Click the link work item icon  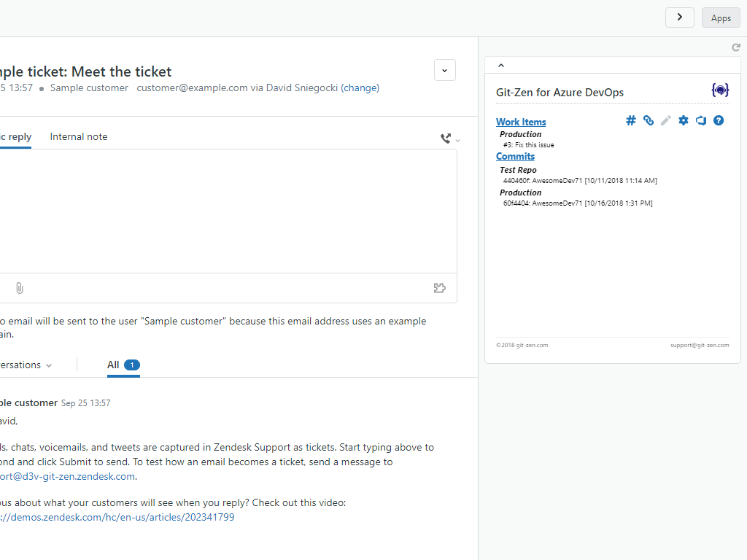[648, 120]
